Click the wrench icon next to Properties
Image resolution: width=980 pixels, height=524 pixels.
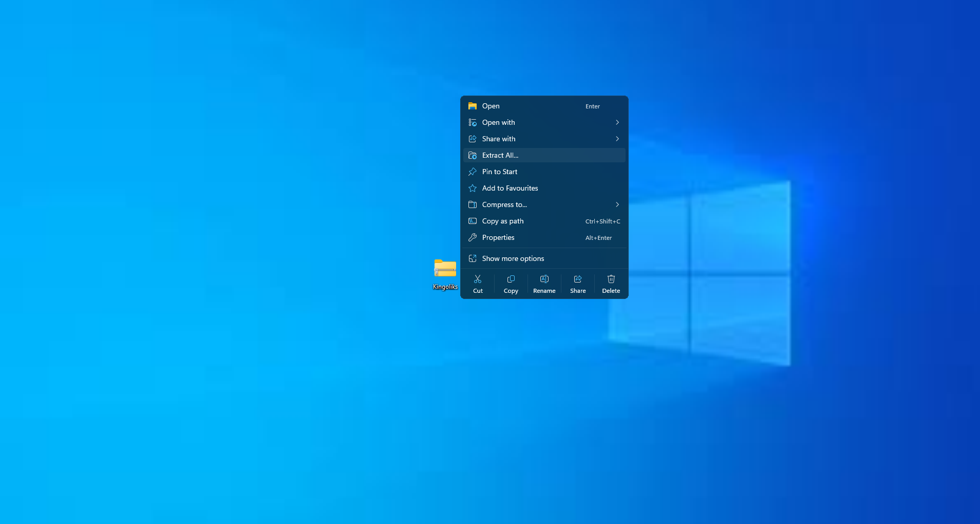[x=473, y=237]
